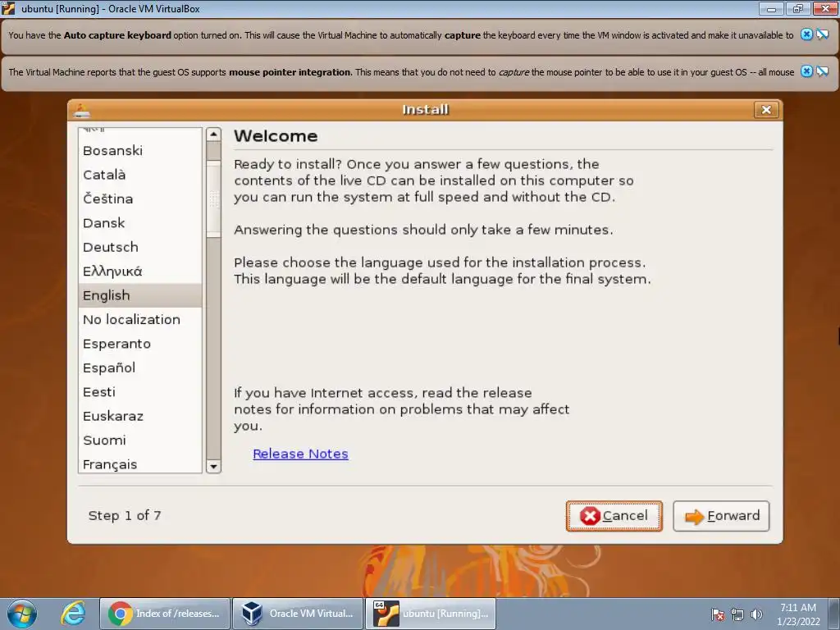Click Forward to proceed to step 2
Screen dimensions: 840x630
point(721,516)
